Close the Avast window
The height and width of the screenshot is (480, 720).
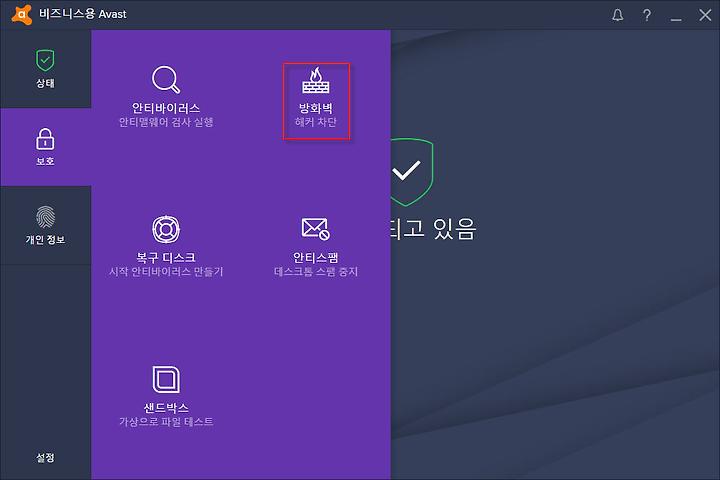coord(705,15)
